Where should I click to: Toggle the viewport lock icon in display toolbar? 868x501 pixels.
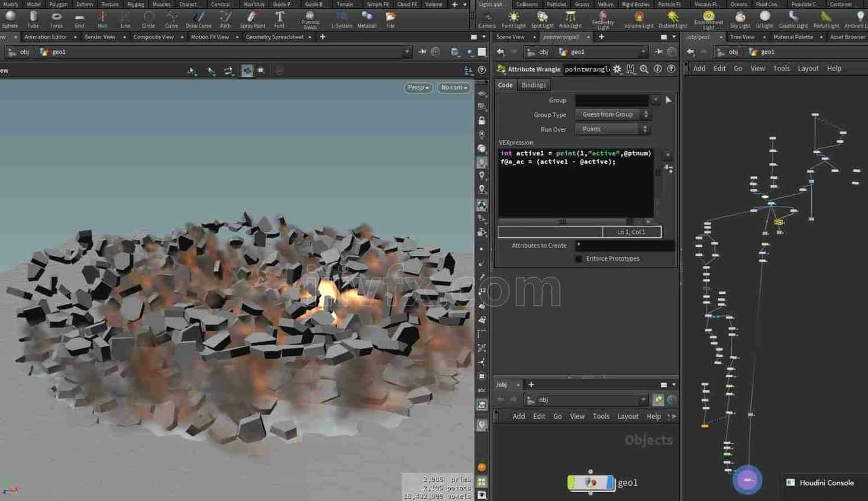[x=482, y=120]
